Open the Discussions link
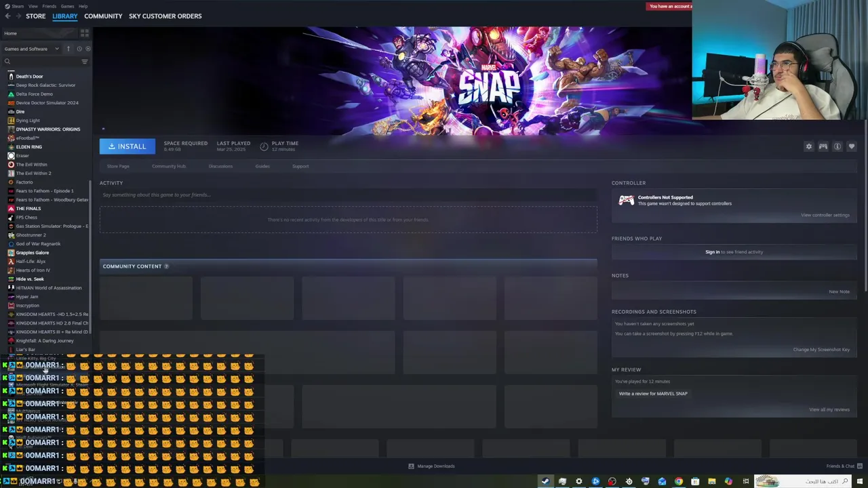 pyautogui.click(x=220, y=167)
